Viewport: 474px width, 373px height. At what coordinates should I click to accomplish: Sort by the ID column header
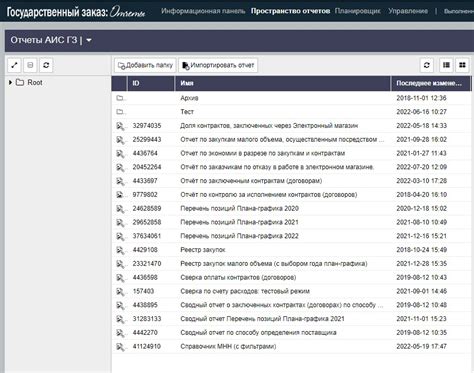151,83
